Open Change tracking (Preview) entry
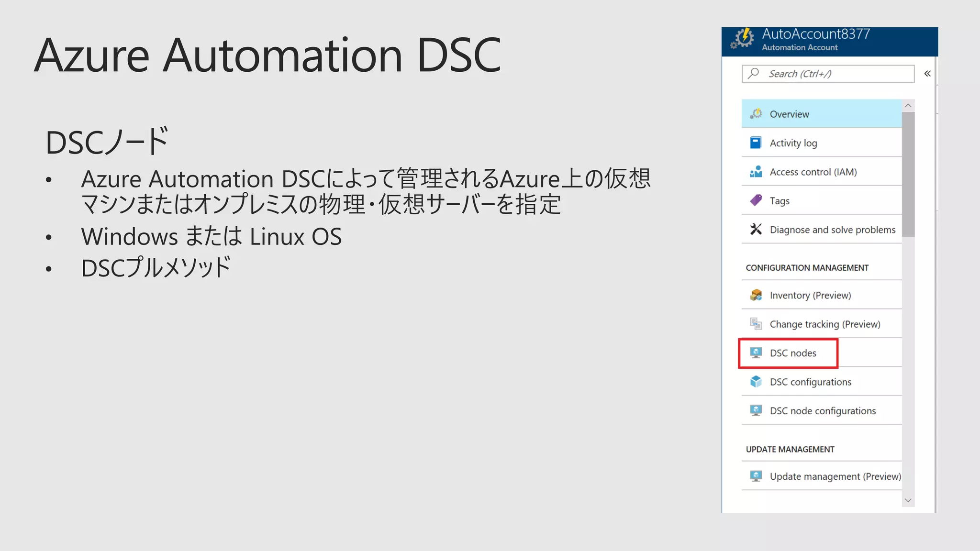980x551 pixels. click(x=824, y=324)
